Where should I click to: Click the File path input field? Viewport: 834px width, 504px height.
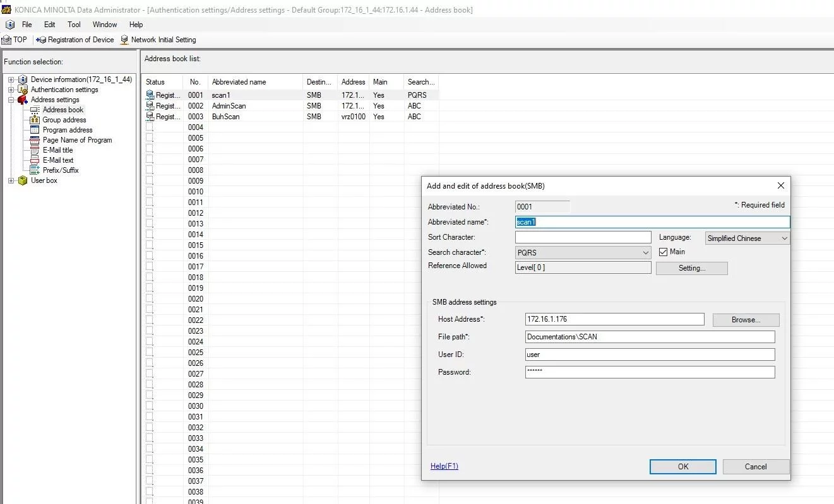pos(650,337)
